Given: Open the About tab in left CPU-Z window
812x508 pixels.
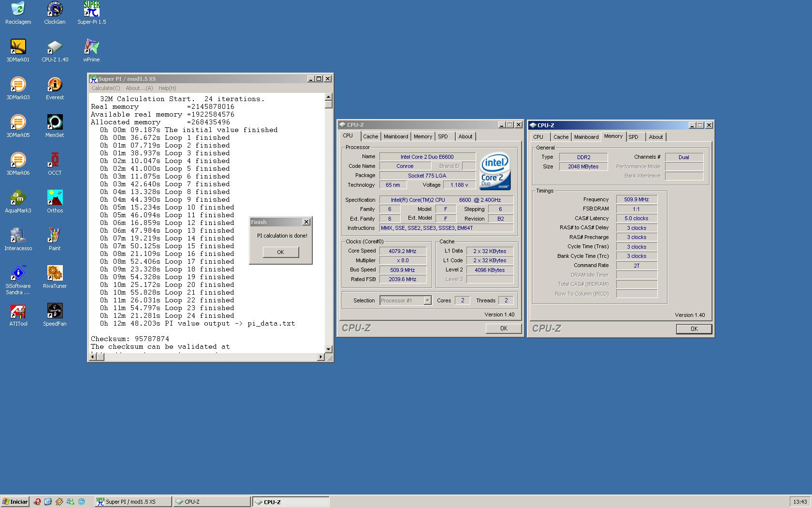Looking at the screenshot, I should click(465, 136).
